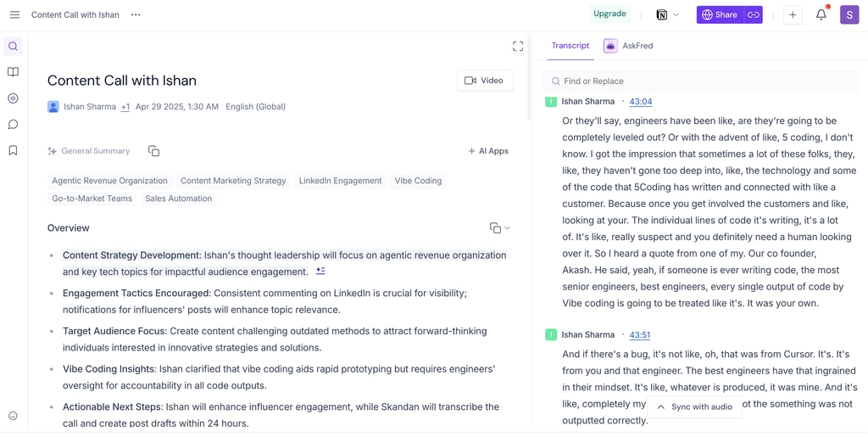Open the Video button
This screenshot has height=437, width=868.
(484, 81)
